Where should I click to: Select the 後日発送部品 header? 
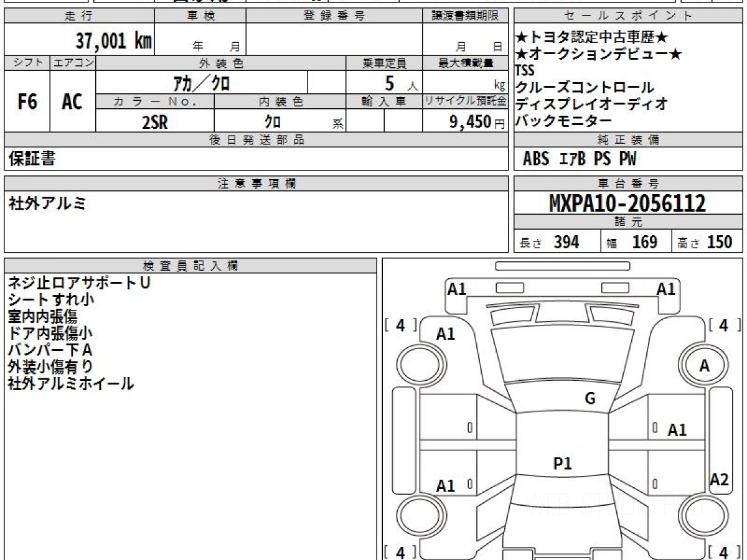click(x=256, y=140)
